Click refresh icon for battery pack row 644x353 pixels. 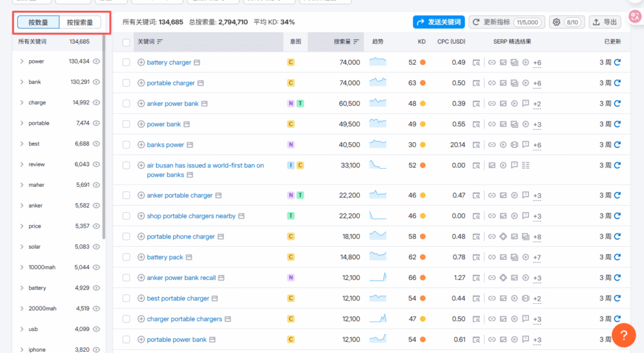(617, 257)
